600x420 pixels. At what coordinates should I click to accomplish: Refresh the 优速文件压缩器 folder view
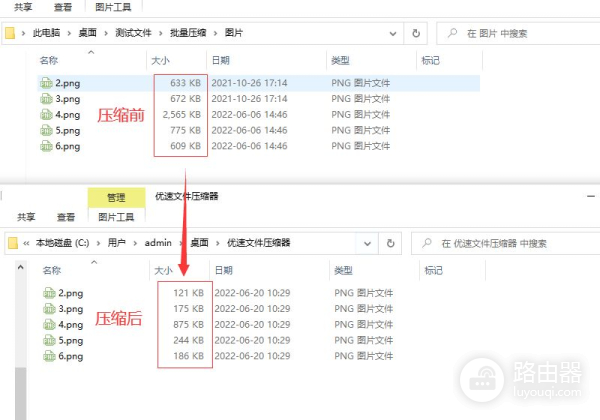(x=390, y=243)
